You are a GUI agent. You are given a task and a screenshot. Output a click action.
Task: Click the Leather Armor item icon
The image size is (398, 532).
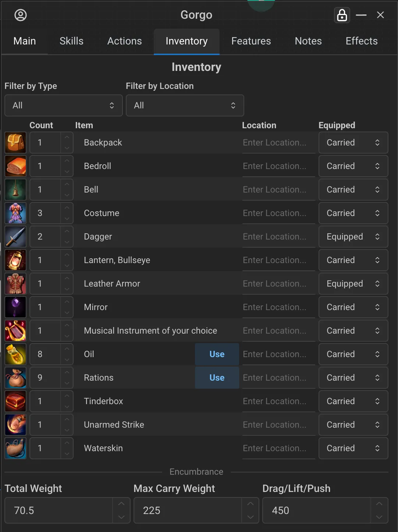click(x=15, y=284)
